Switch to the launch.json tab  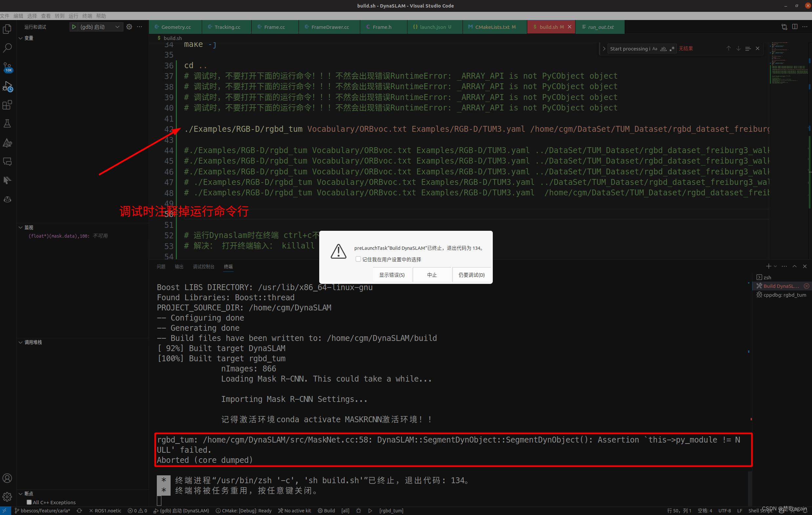click(434, 27)
